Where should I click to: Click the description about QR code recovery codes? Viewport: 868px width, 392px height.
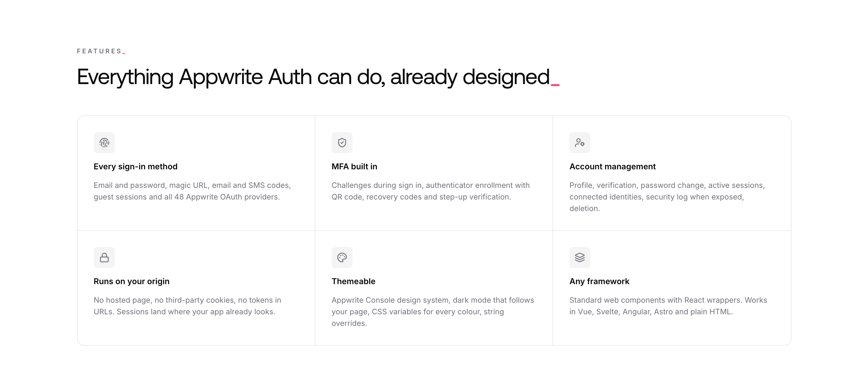(x=431, y=191)
